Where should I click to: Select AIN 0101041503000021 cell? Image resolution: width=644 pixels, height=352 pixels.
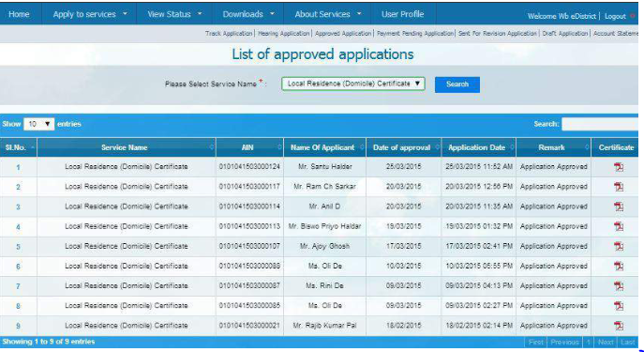tap(249, 326)
